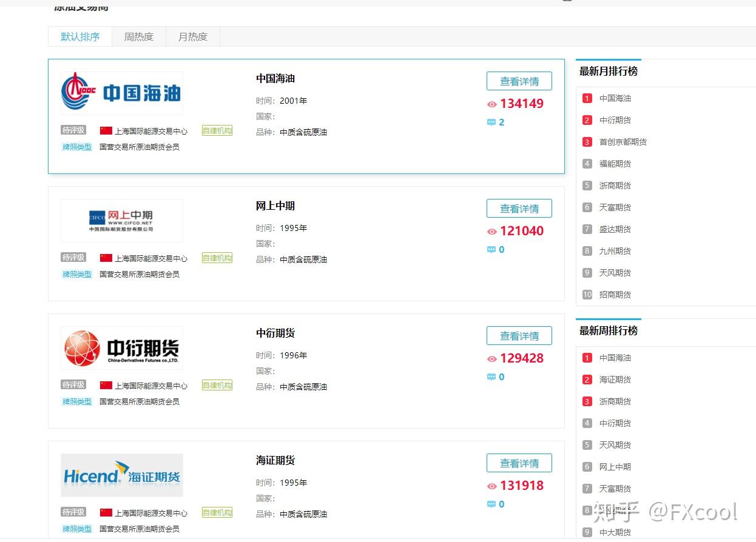Image resolution: width=756 pixels, height=542 pixels.
Task: Click the eye views icon beside 121040
Action: pos(492,232)
